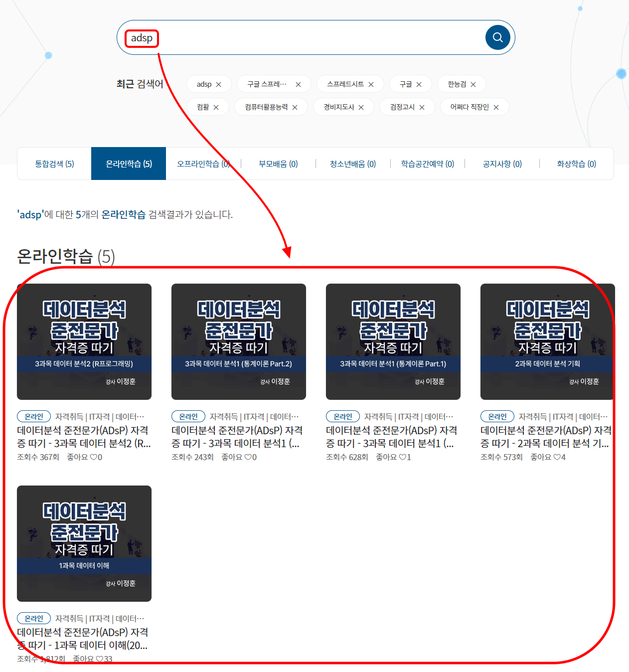Open 3과목 데이터 분석1 통계이론 Part.1 thumbnail

tap(393, 341)
